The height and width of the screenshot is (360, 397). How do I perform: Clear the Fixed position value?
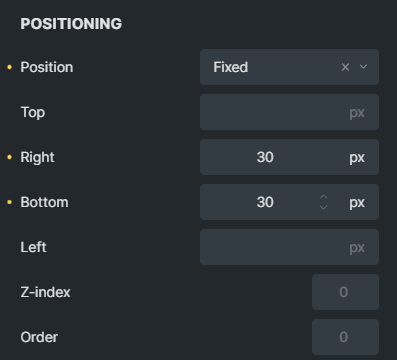(345, 67)
